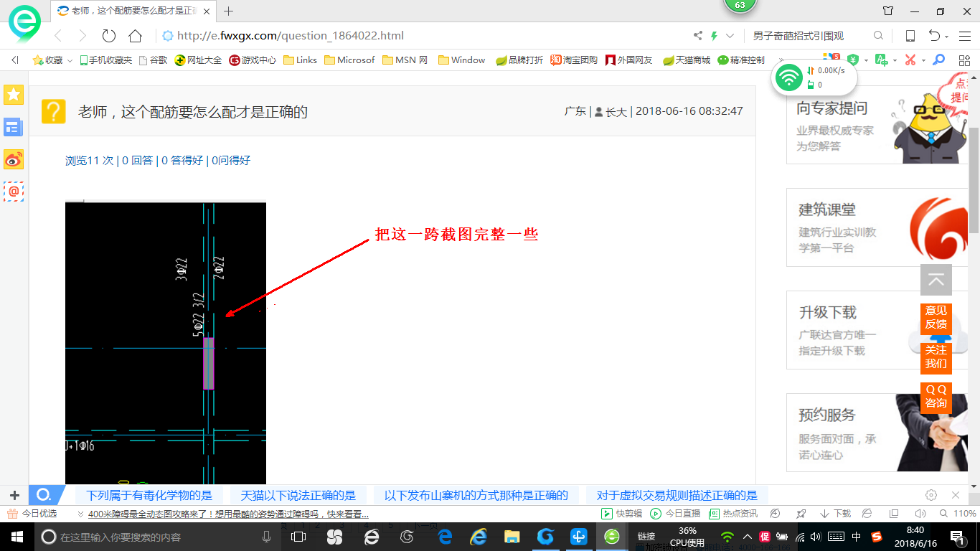This screenshot has width=980, height=551.
Task: Open the 手机收藏夹 bookmark
Action: pyautogui.click(x=105, y=60)
